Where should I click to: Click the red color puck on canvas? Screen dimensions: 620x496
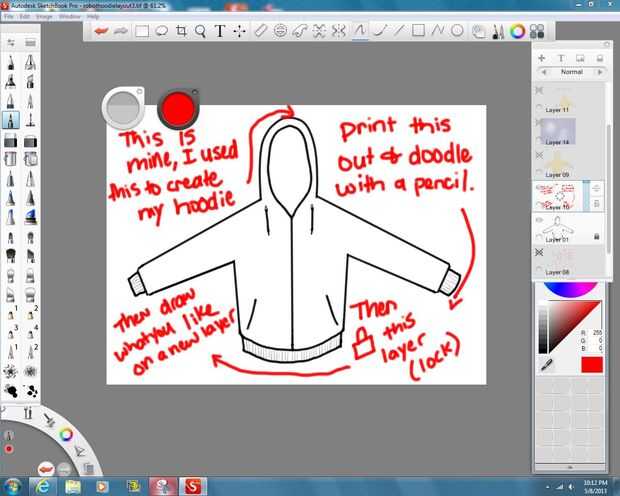[178, 106]
